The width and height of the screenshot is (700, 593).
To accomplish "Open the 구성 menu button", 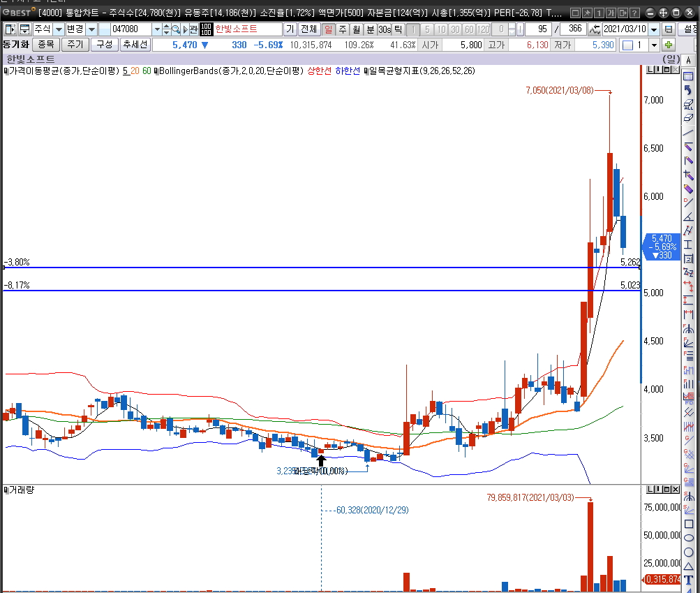I will pos(105,44).
